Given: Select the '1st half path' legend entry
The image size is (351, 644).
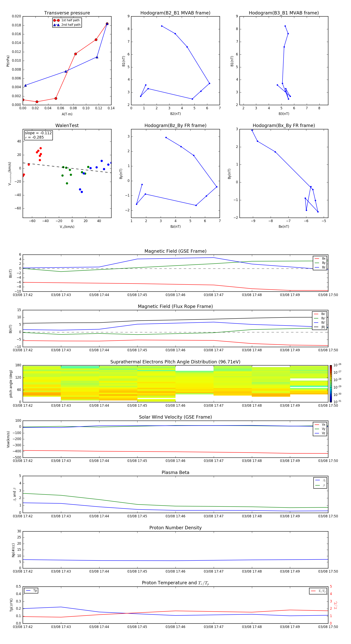Looking at the screenshot, I should [x=67, y=20].
